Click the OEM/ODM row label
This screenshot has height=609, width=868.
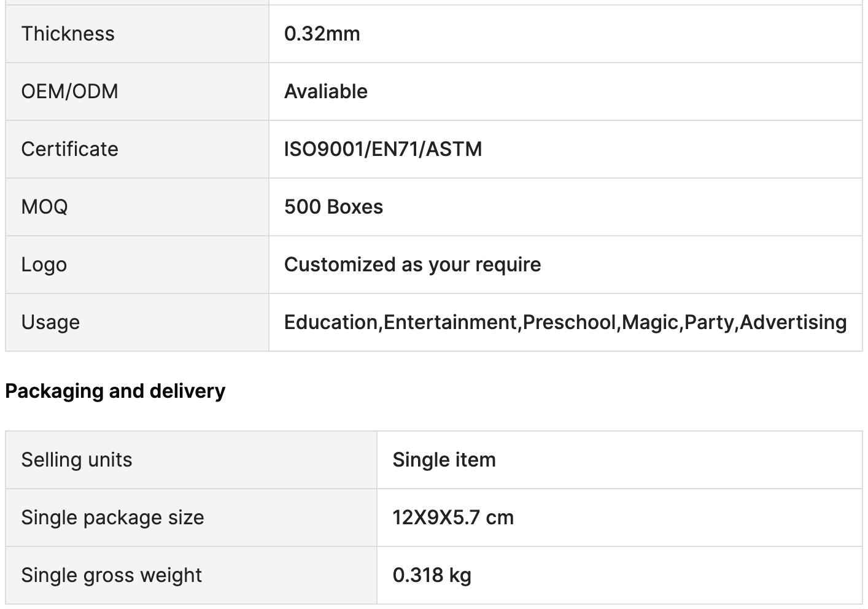[69, 91]
